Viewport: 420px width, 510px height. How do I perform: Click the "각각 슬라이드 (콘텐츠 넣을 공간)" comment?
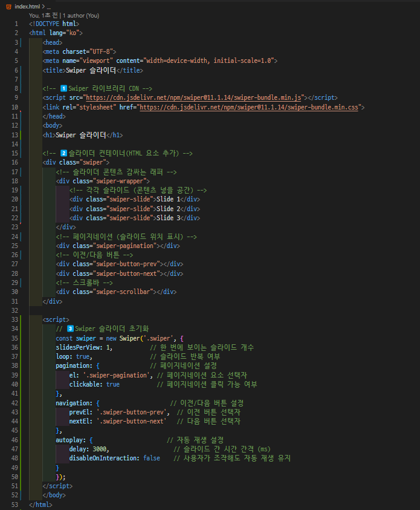click(x=138, y=190)
